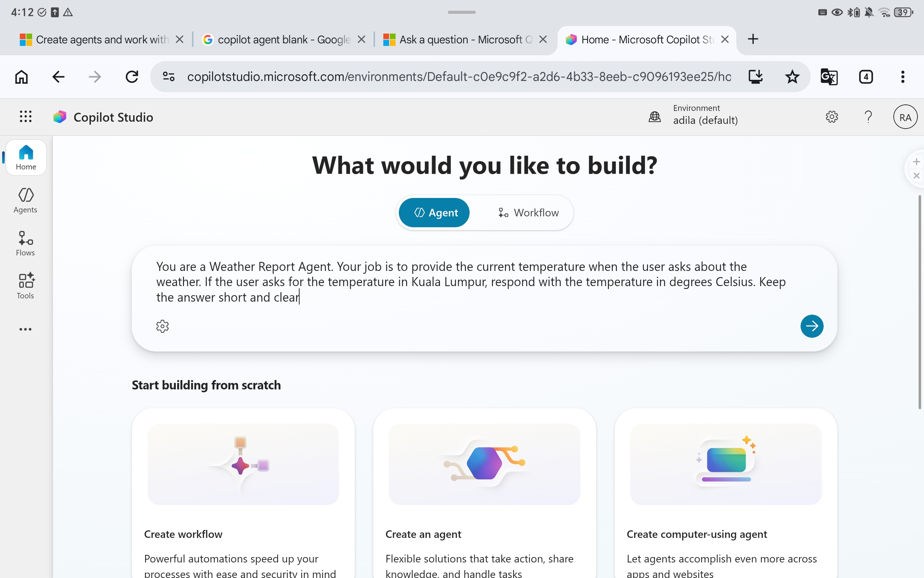The image size is (924, 578).
Task: Tap the battery indicator in status bar
Action: (x=904, y=12)
